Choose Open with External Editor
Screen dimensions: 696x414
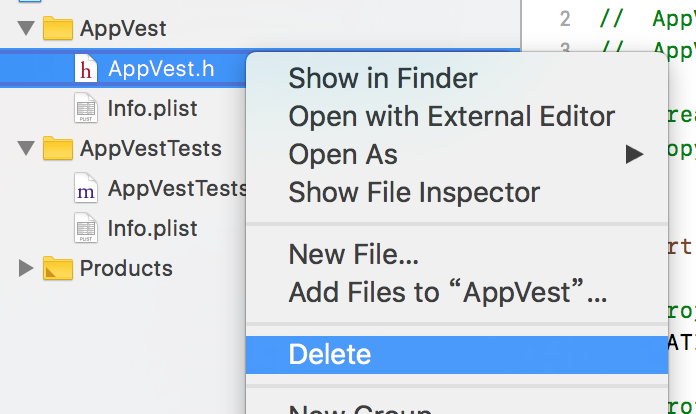(x=451, y=116)
